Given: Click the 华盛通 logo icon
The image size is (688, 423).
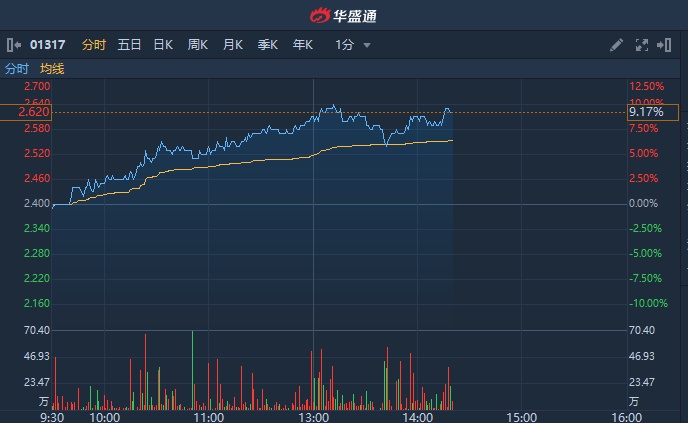Looking at the screenshot, I should click(x=319, y=15).
